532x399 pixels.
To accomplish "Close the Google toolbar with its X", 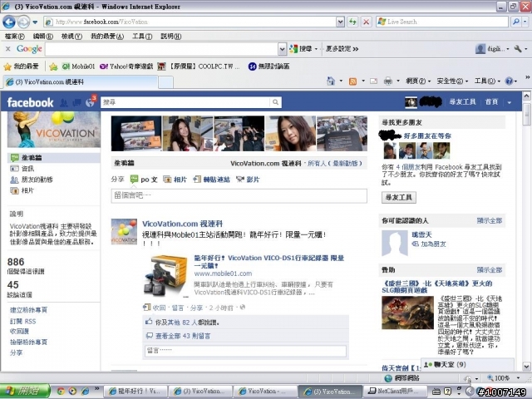I will pos(7,49).
